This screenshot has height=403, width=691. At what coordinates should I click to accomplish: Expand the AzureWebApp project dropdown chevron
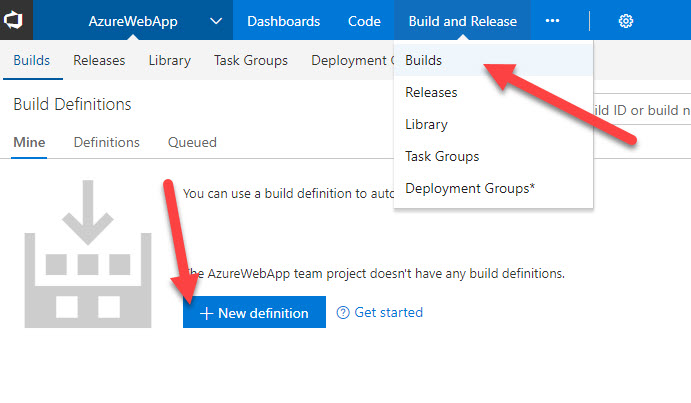217,21
